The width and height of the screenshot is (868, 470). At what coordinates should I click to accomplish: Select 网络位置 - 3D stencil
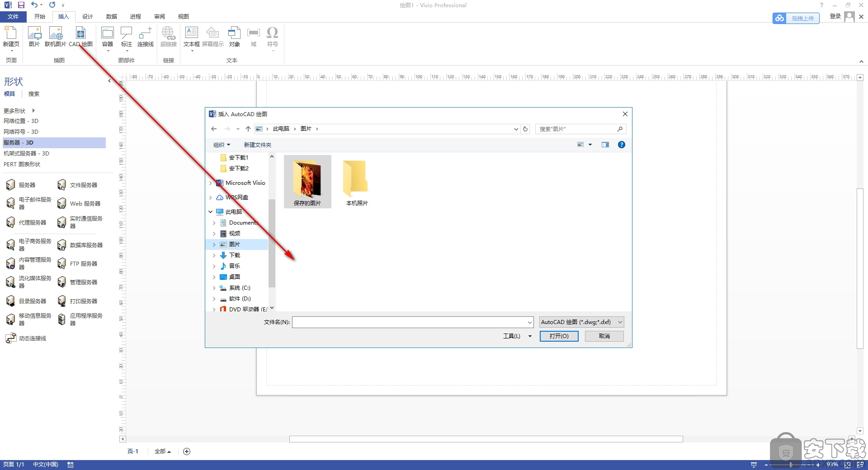pos(21,121)
